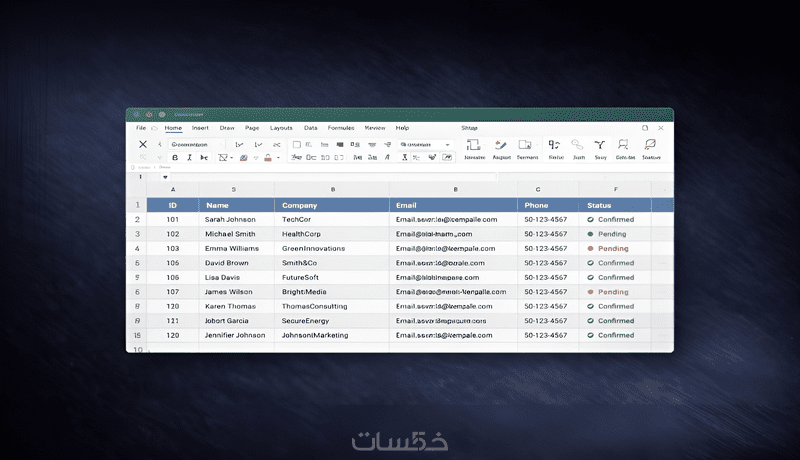Toggle the italic I button
Viewport: 800px width, 460px height.
(x=189, y=158)
